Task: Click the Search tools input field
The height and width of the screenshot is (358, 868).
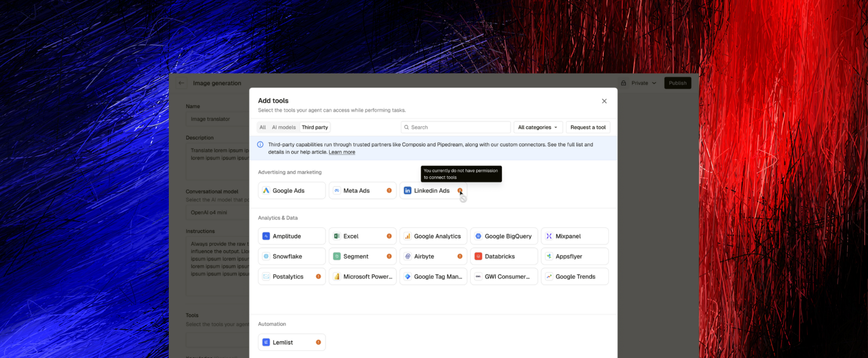Action: pyautogui.click(x=456, y=127)
